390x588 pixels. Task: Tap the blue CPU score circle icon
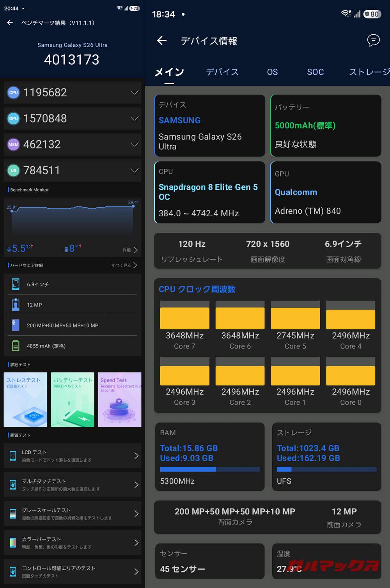(13, 92)
